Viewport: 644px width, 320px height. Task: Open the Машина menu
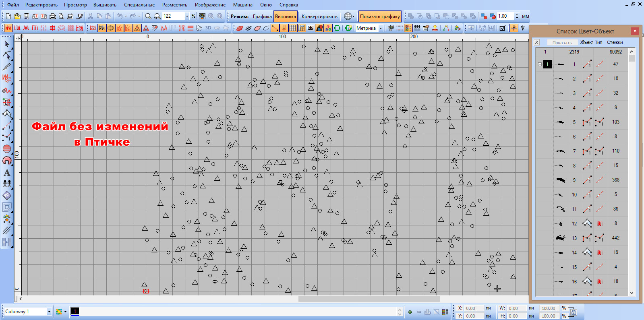(x=243, y=5)
